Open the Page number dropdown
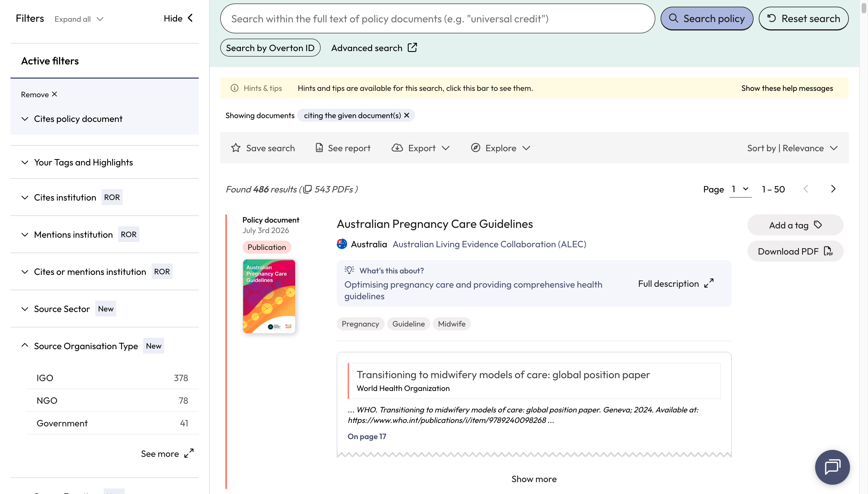868x494 pixels. [740, 189]
